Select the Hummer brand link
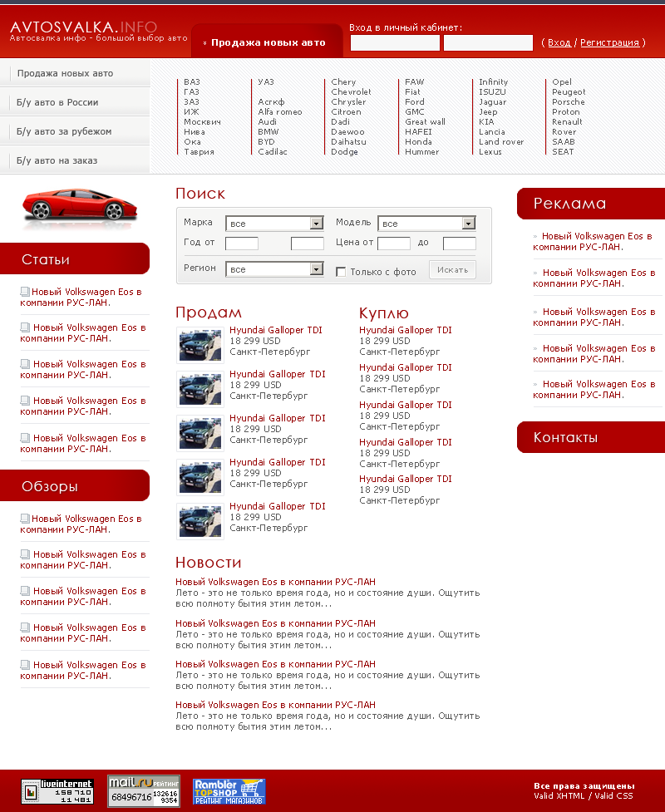Image resolution: width=665 pixels, height=812 pixels. coord(421,152)
